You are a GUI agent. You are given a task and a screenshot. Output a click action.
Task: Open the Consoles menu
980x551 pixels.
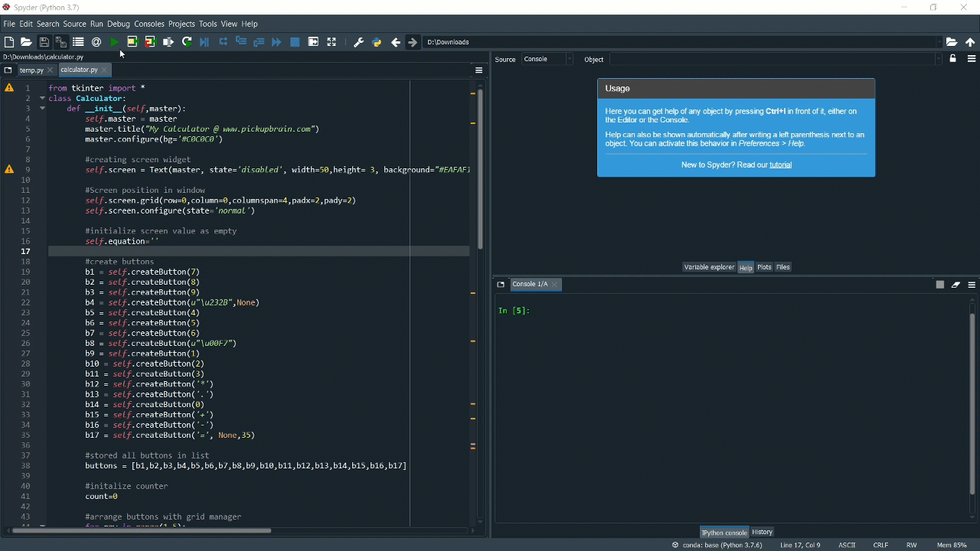click(149, 24)
